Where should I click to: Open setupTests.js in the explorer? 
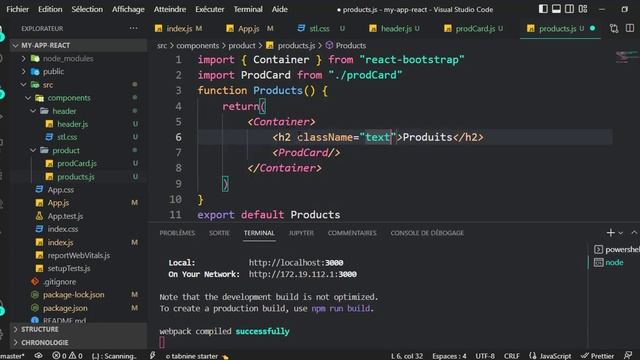point(69,268)
